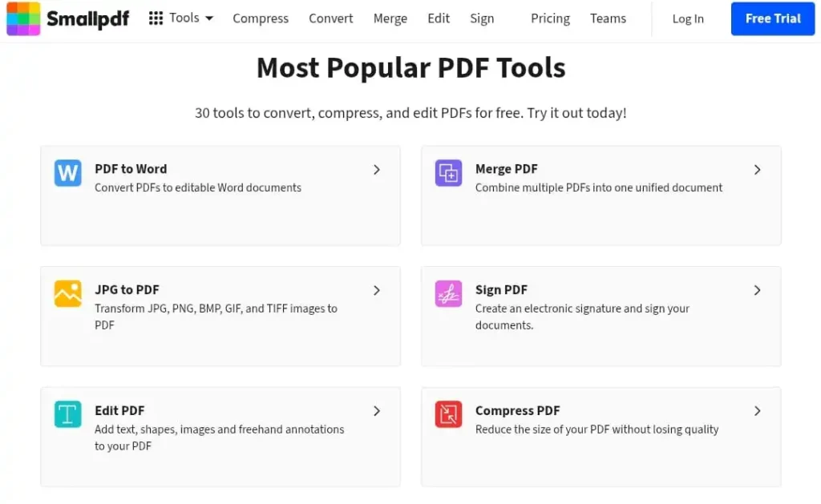Click the pink Sign PDF icon
This screenshot has width=821, height=504.
[448, 294]
